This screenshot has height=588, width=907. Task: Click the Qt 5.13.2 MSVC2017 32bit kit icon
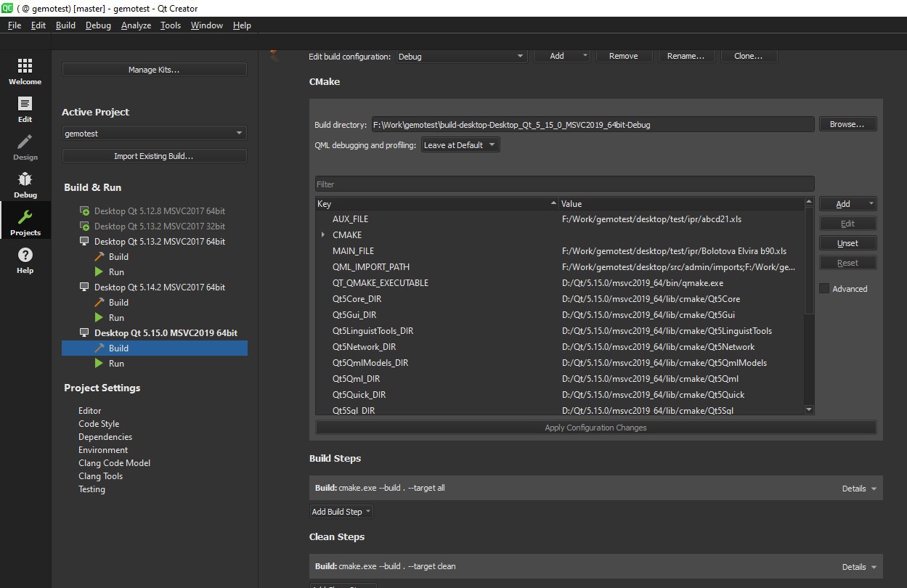click(84, 226)
